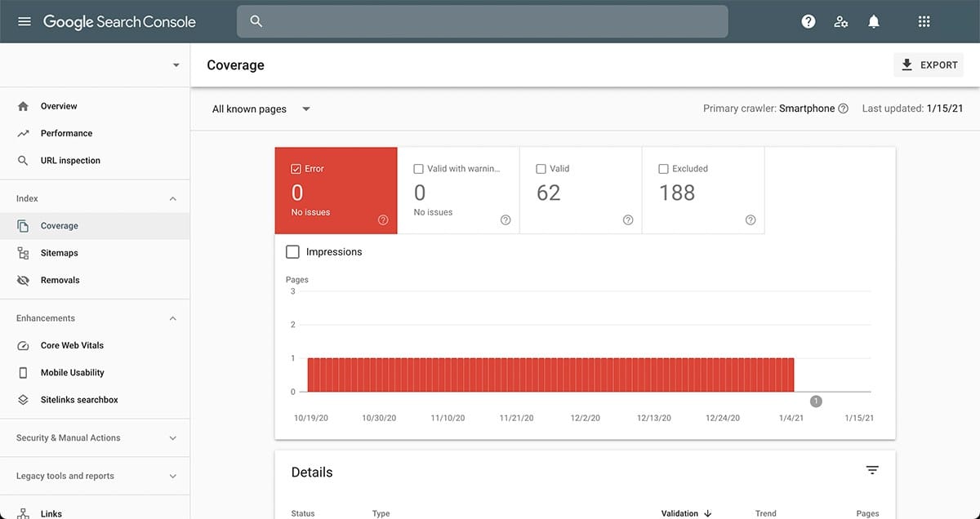The width and height of the screenshot is (980, 519).
Task: Click the URL inspection magnifier icon
Action: (x=23, y=161)
